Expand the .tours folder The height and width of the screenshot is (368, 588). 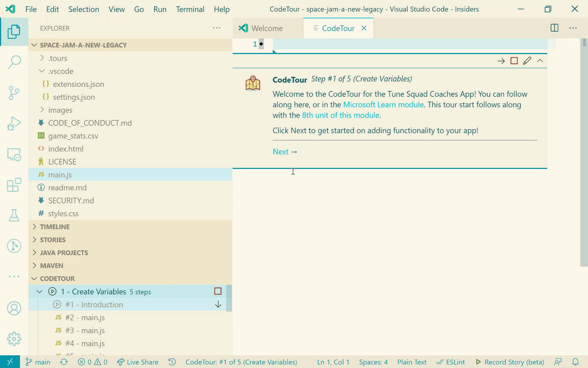tap(58, 58)
